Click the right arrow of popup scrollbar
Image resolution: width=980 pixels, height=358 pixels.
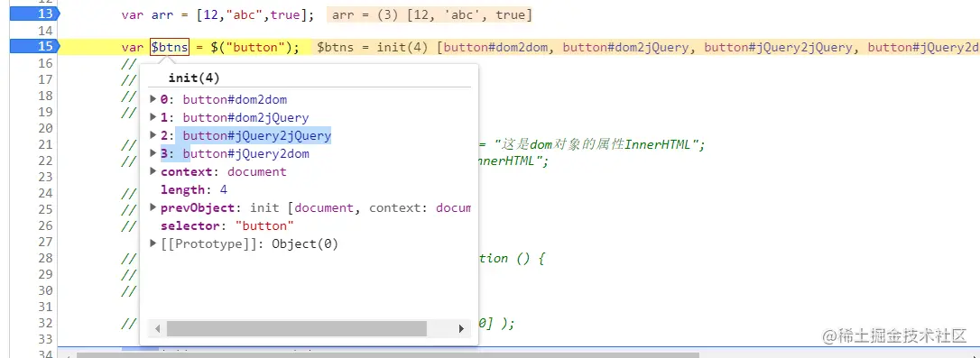tap(461, 328)
